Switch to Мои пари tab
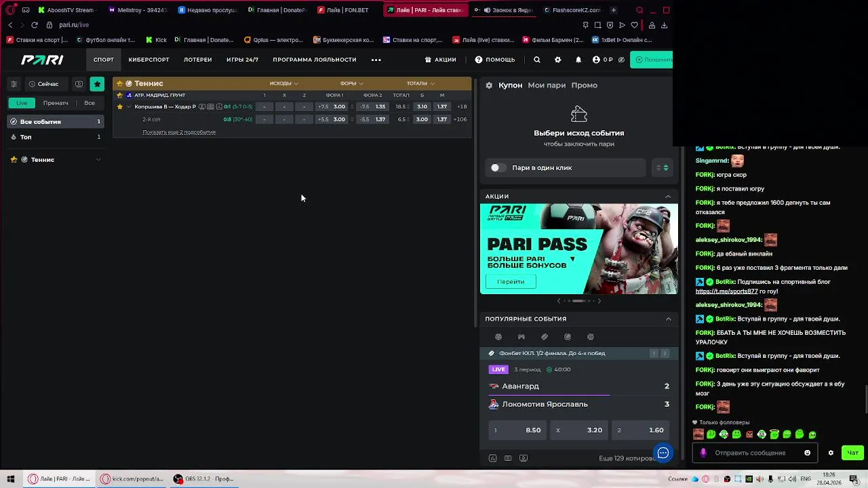This screenshot has width=868, height=488. pyautogui.click(x=547, y=85)
